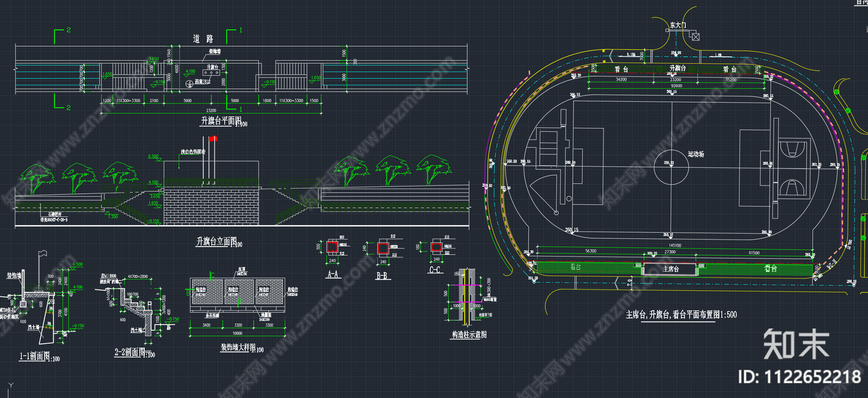Click the '主席台' label at bottom stand
The height and width of the screenshot is (398, 868).
(x=671, y=269)
